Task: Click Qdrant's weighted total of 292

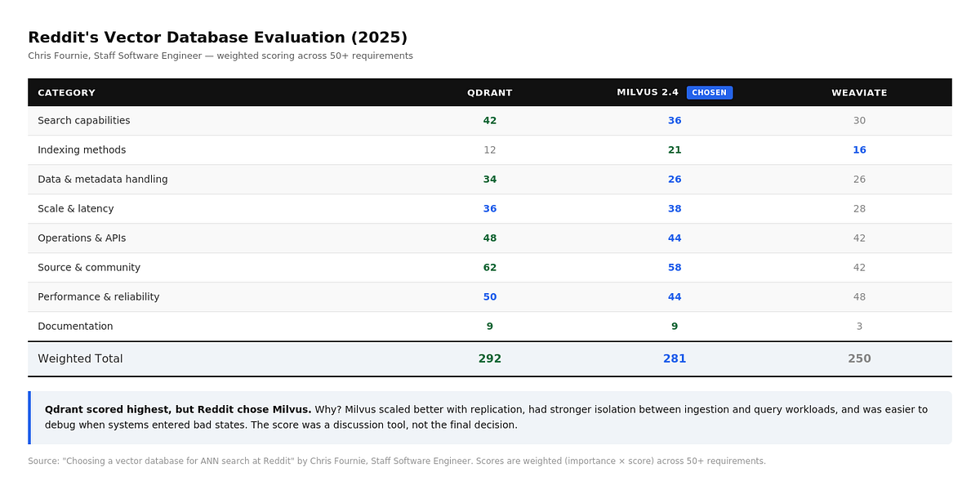Action: [x=490, y=358]
